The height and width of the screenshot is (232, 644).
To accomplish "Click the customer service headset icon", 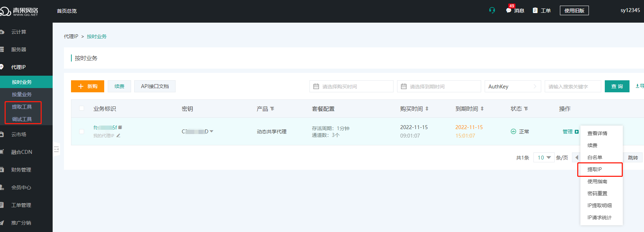I will pyautogui.click(x=492, y=10).
